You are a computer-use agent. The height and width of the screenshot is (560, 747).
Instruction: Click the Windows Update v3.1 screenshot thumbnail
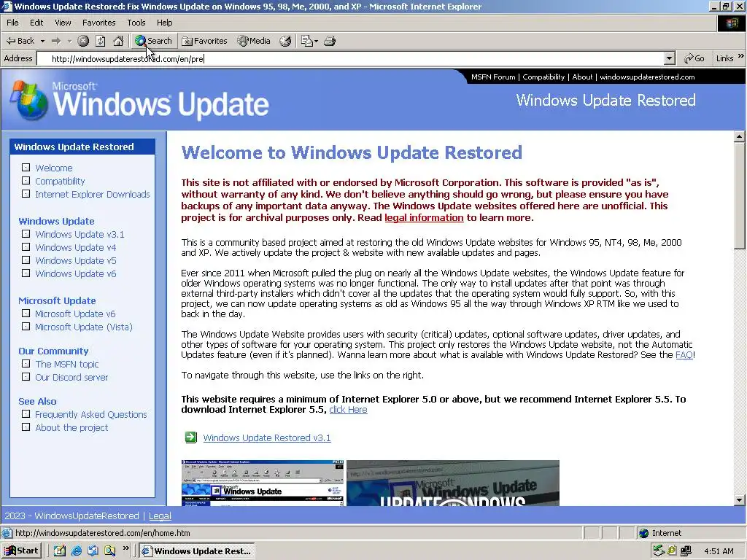pyautogui.click(x=263, y=483)
